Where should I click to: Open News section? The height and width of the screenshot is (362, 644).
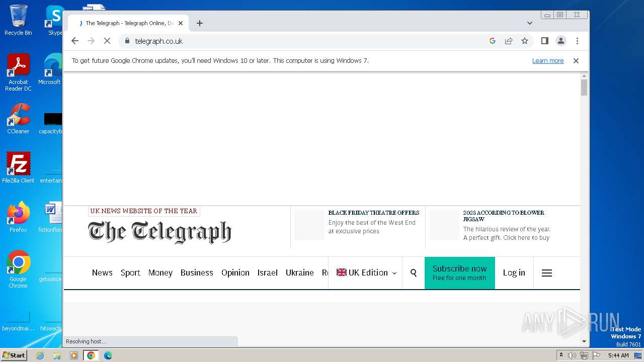[x=102, y=273]
